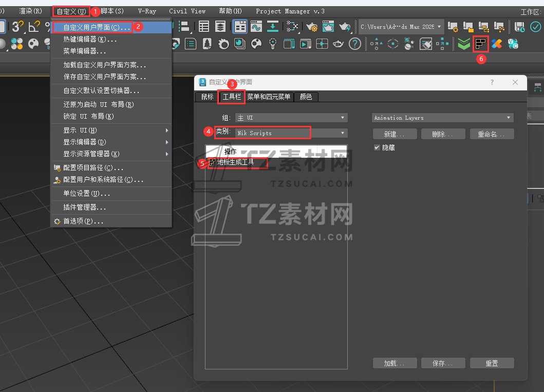Open the project path dropdown

401,27
